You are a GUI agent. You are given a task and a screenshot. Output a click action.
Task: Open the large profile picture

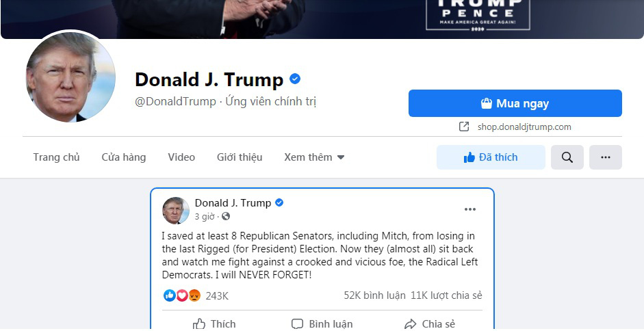tap(70, 77)
